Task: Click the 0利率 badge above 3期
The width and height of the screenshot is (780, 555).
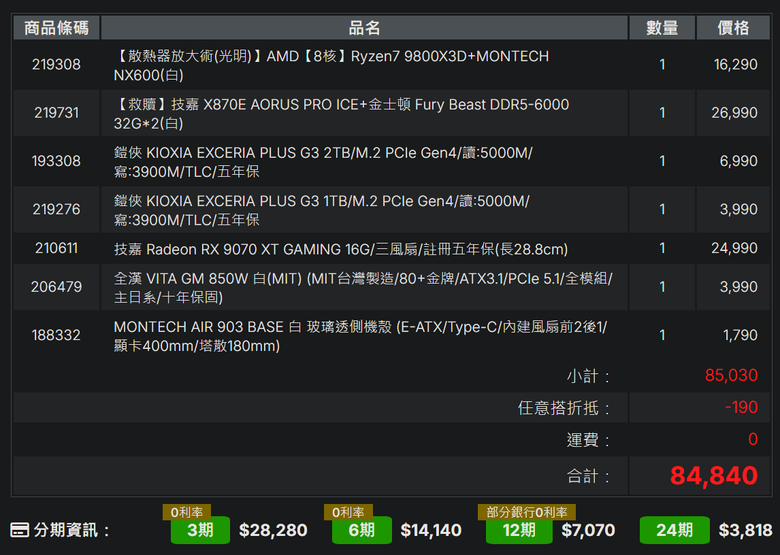Action: [187, 512]
